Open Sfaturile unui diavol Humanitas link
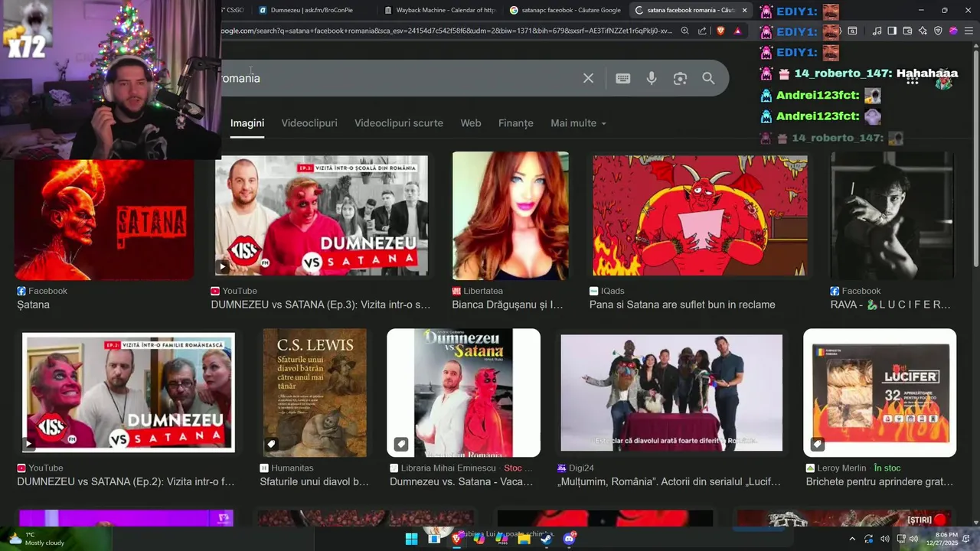 315,481
